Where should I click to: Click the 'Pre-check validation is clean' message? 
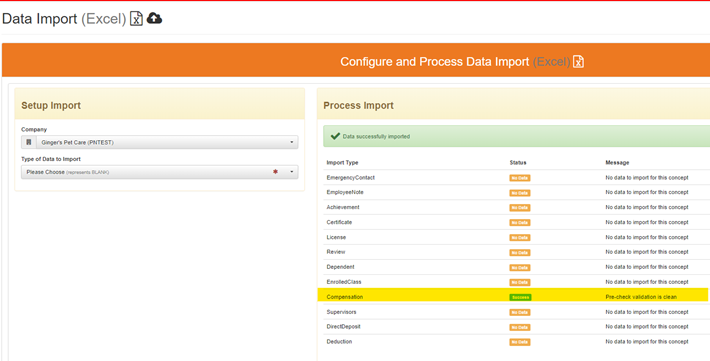(641, 297)
